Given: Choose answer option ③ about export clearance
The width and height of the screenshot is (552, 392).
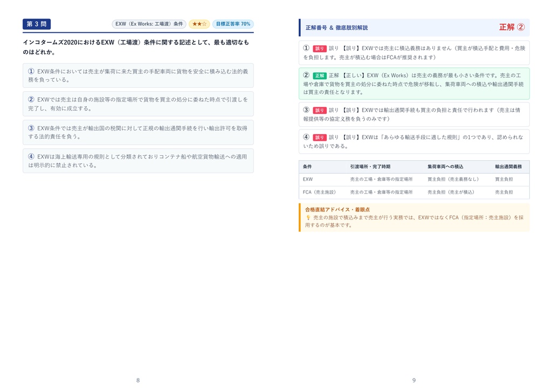Looking at the screenshot, I should [138, 133].
